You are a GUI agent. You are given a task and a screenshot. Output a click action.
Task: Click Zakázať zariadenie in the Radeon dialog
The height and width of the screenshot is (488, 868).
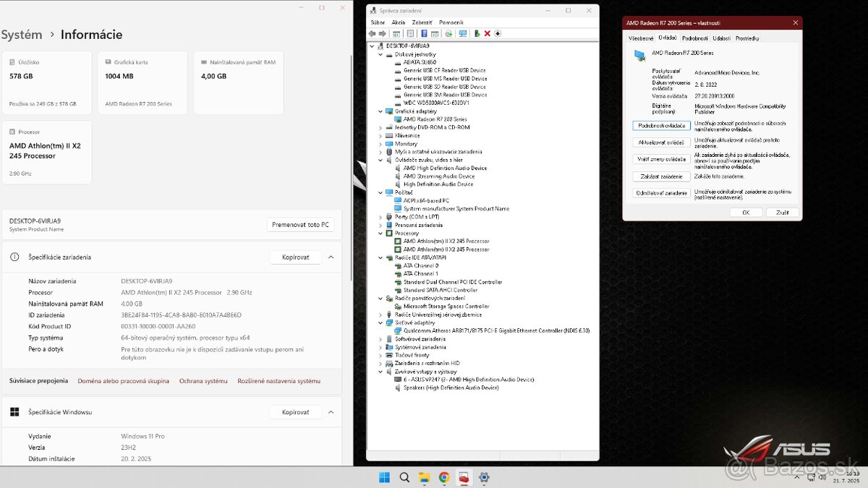[x=660, y=176]
